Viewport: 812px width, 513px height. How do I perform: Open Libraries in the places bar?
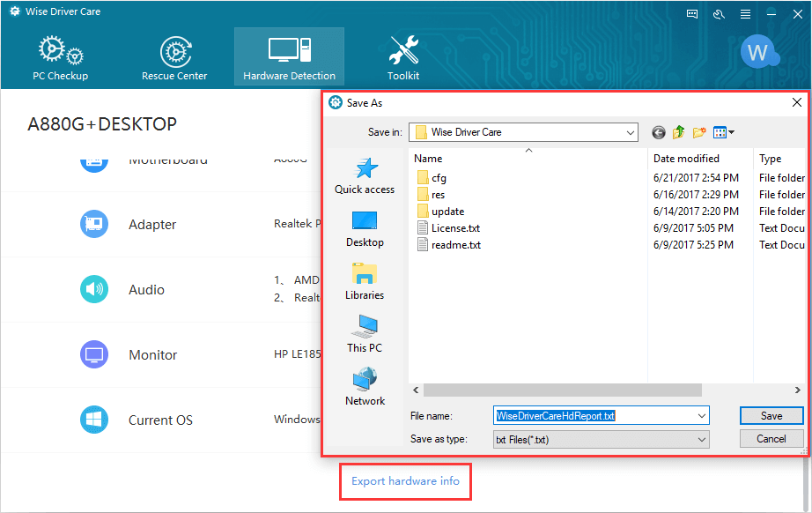[x=365, y=282]
